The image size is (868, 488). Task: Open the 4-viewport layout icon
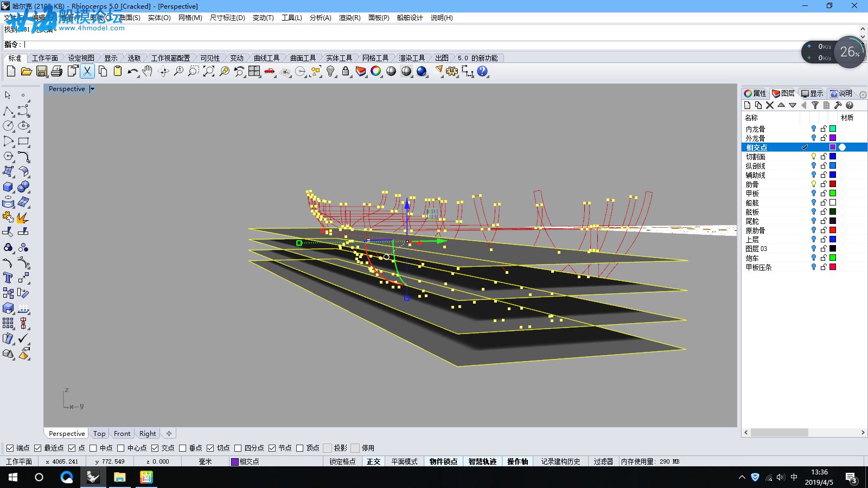click(x=254, y=71)
